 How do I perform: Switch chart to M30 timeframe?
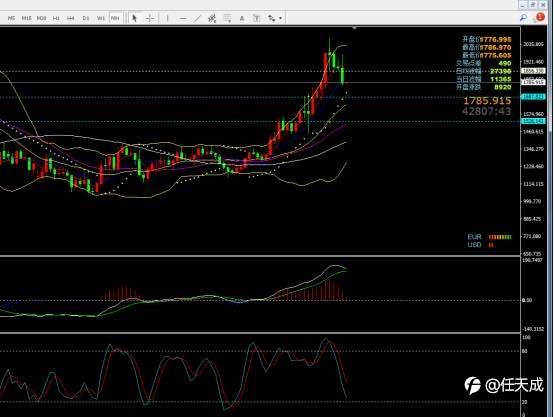coord(41,18)
